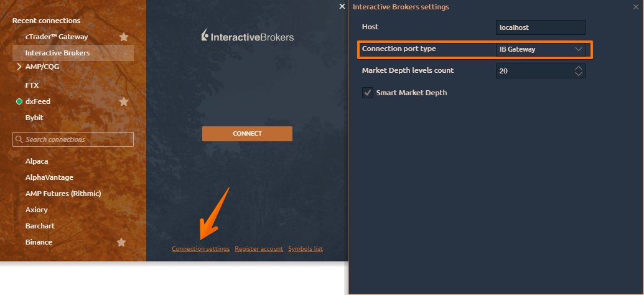Viewport: 644px width, 295px height.
Task: Click the favorite star beside dxFeed
Action: 124,101
